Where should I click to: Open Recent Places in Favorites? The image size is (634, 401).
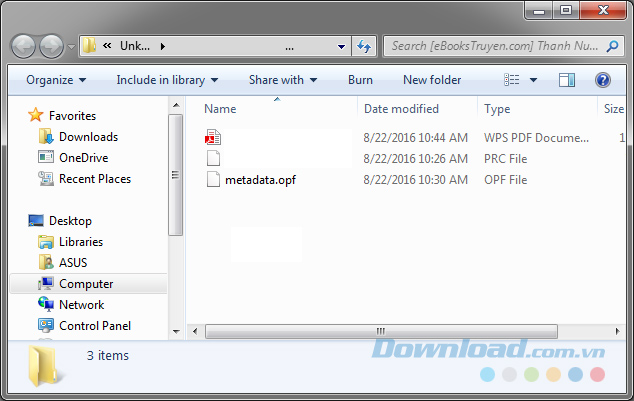95,179
